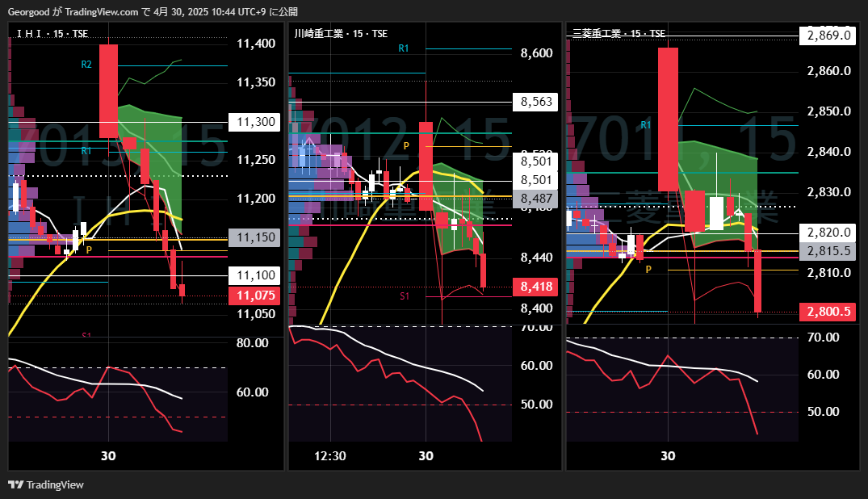Click the R1 pivot label on IHI chart
Image resolution: width=868 pixels, height=499 pixels.
click(x=86, y=151)
